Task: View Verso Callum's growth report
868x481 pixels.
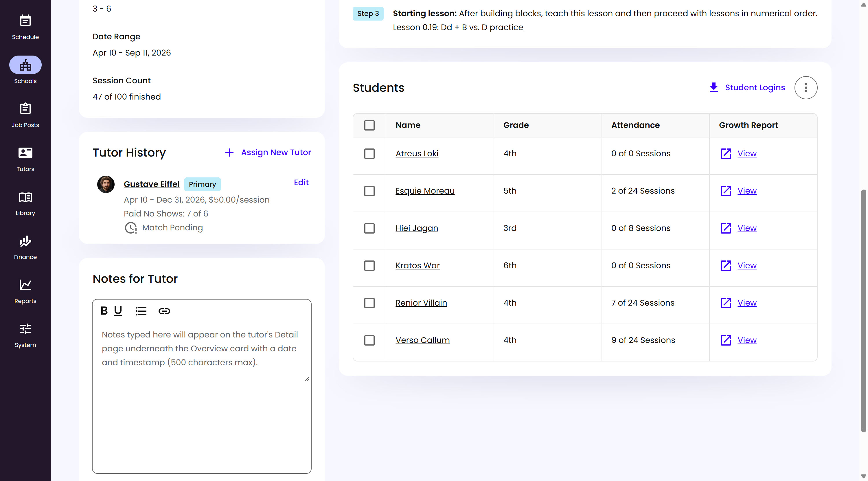Action: pos(747,340)
